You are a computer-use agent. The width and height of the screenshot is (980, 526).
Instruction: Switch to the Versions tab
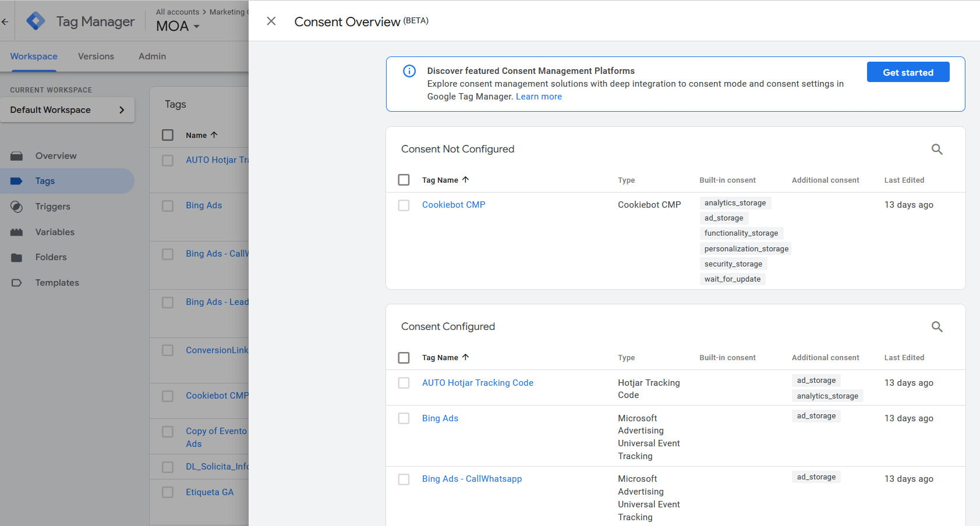[96, 56]
